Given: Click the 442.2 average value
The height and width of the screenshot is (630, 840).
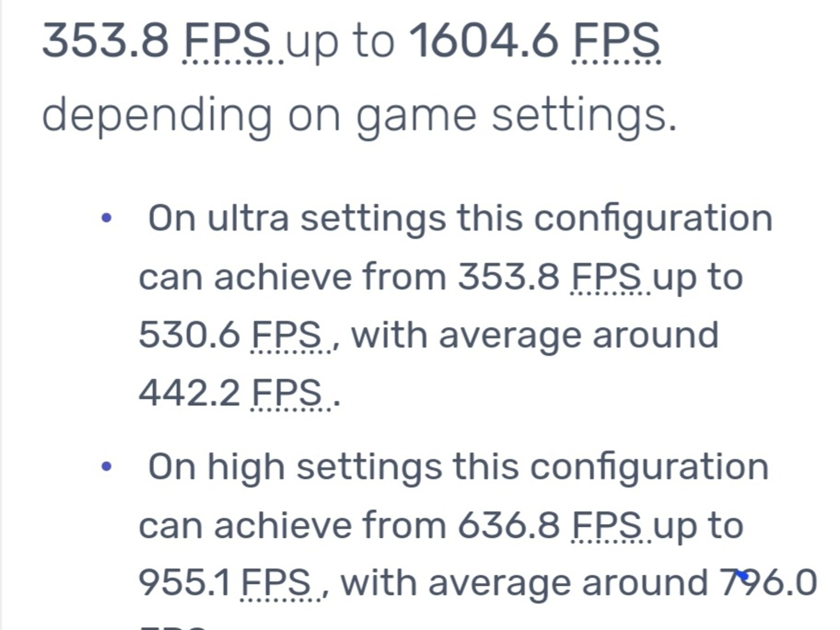Looking at the screenshot, I should click(x=189, y=394).
